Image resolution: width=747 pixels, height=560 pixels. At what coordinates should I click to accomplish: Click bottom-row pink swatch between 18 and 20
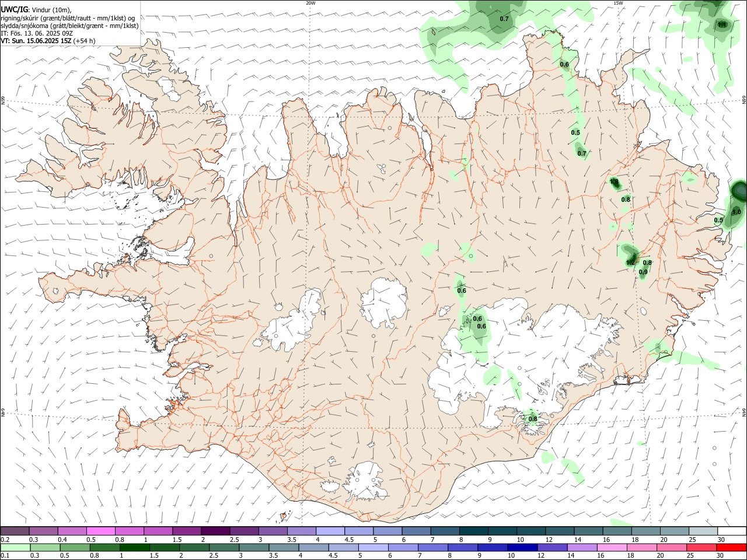(x=641, y=547)
